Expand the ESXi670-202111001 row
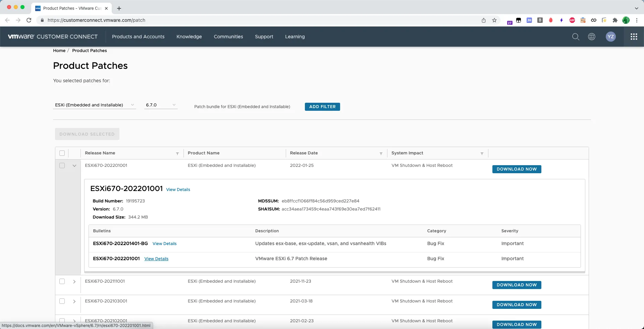Screen dimensions: 644x329 pyautogui.click(x=74, y=281)
